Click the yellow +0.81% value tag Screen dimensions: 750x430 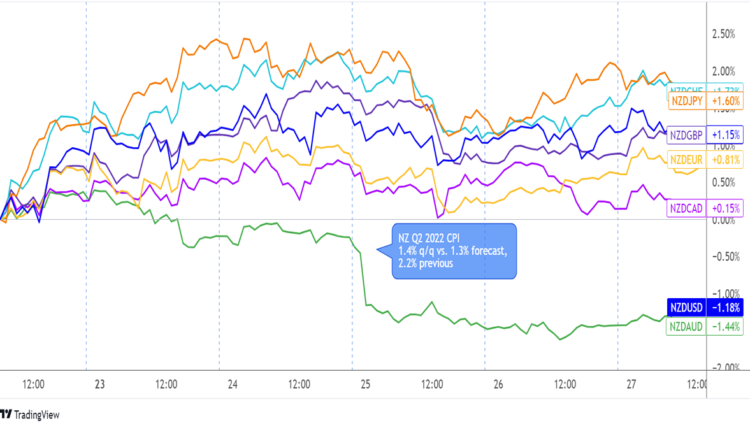[x=726, y=158]
